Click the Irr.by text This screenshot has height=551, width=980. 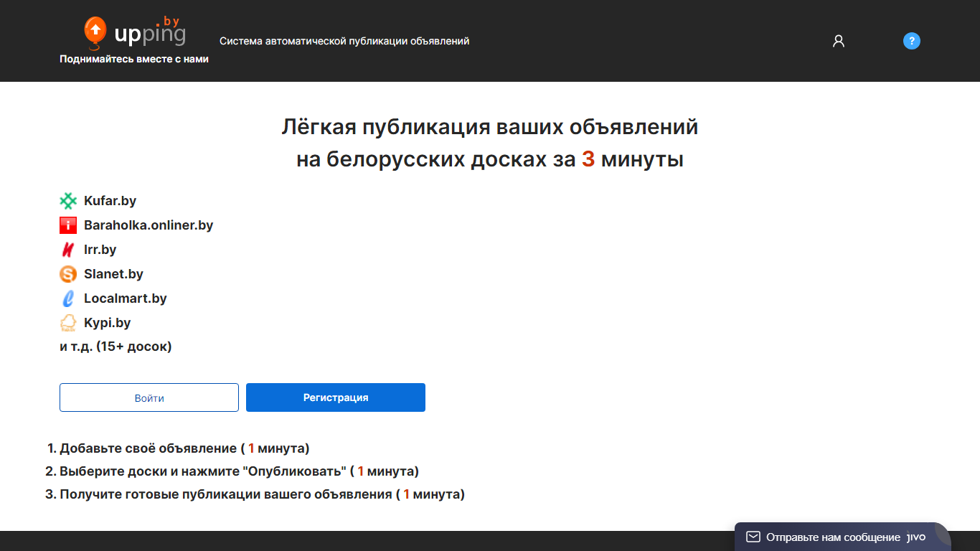click(x=100, y=250)
